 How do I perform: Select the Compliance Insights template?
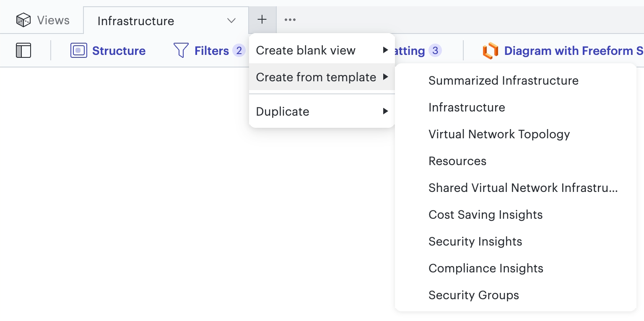coord(486,268)
